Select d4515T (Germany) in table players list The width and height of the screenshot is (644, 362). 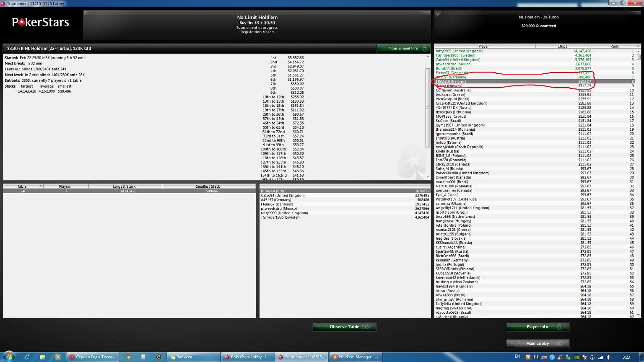345,200
